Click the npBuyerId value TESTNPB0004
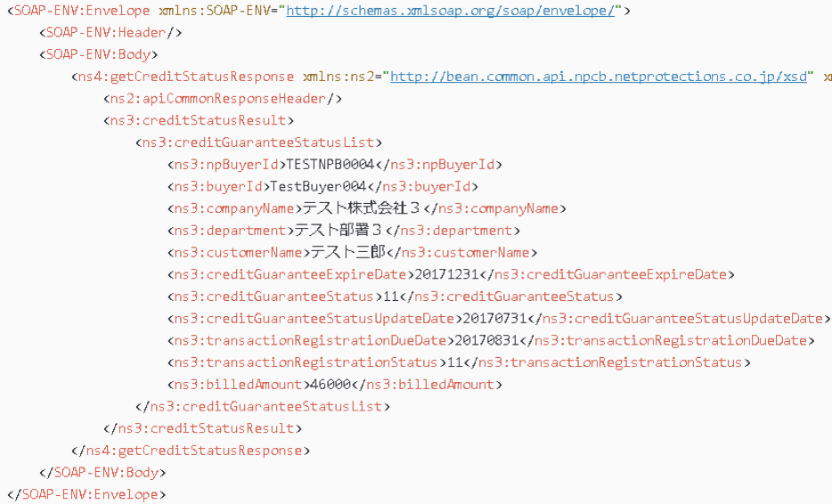 click(x=330, y=165)
